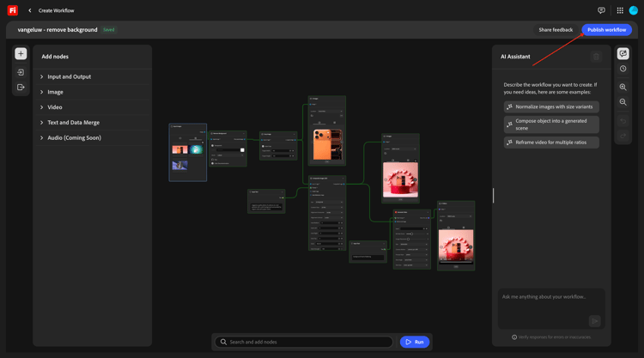
Task: Open the user profile avatar
Action: click(634, 10)
